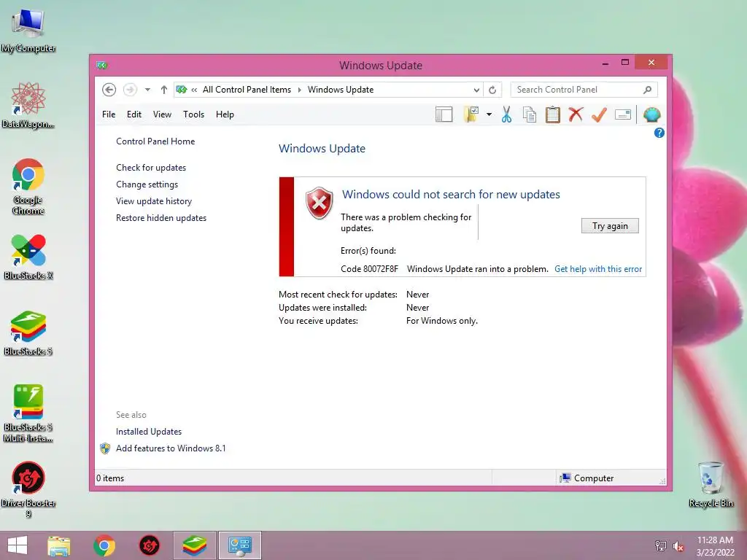This screenshot has height=560, width=747.
Task: Click the Windows Update title bar icon
Action: pyautogui.click(x=101, y=65)
